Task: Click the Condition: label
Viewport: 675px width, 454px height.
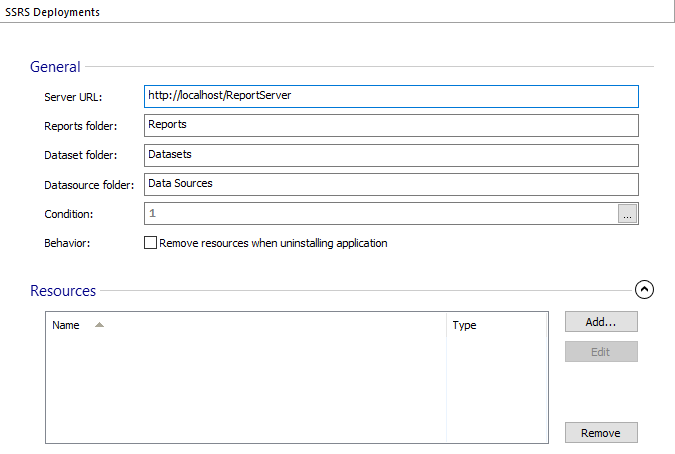Action: [68, 214]
